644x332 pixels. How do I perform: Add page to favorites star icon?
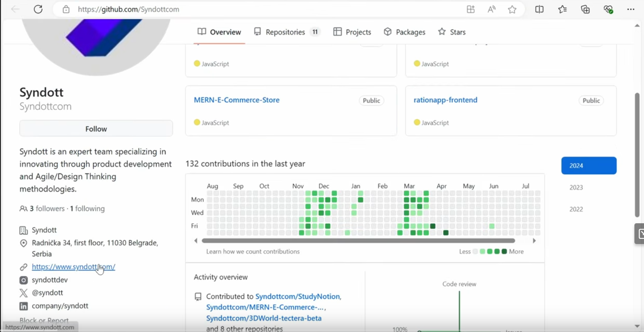point(512,9)
